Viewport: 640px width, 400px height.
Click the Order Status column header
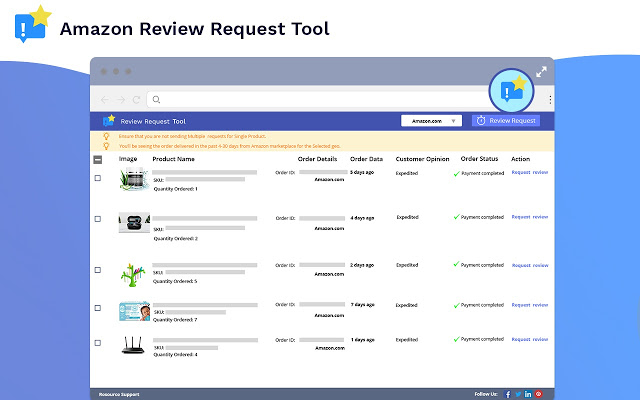click(479, 158)
